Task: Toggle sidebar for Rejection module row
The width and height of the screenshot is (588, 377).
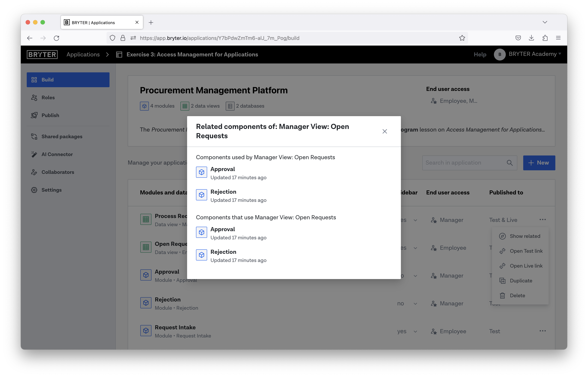Action: pos(415,303)
